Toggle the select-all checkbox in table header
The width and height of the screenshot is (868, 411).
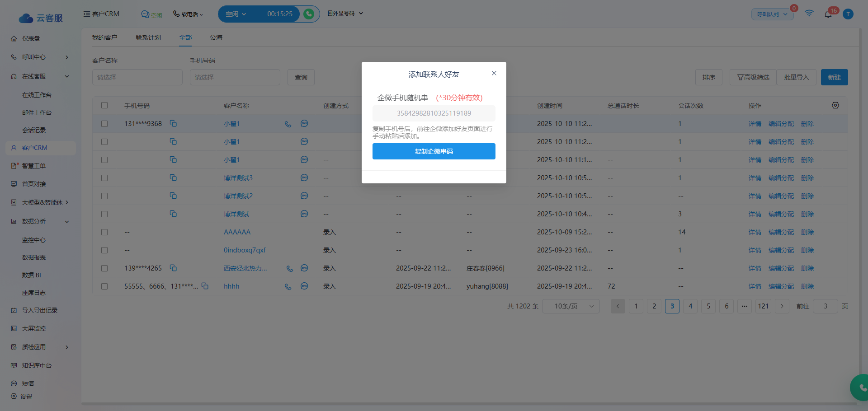104,105
